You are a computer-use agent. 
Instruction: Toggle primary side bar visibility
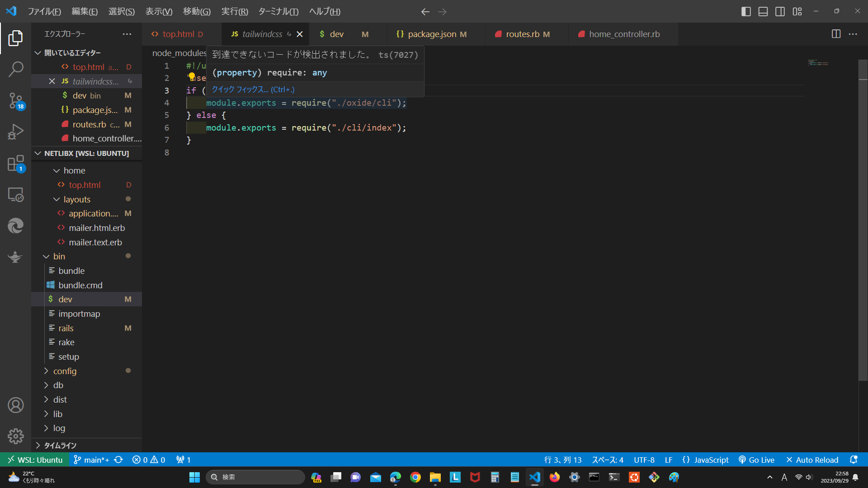(x=746, y=11)
